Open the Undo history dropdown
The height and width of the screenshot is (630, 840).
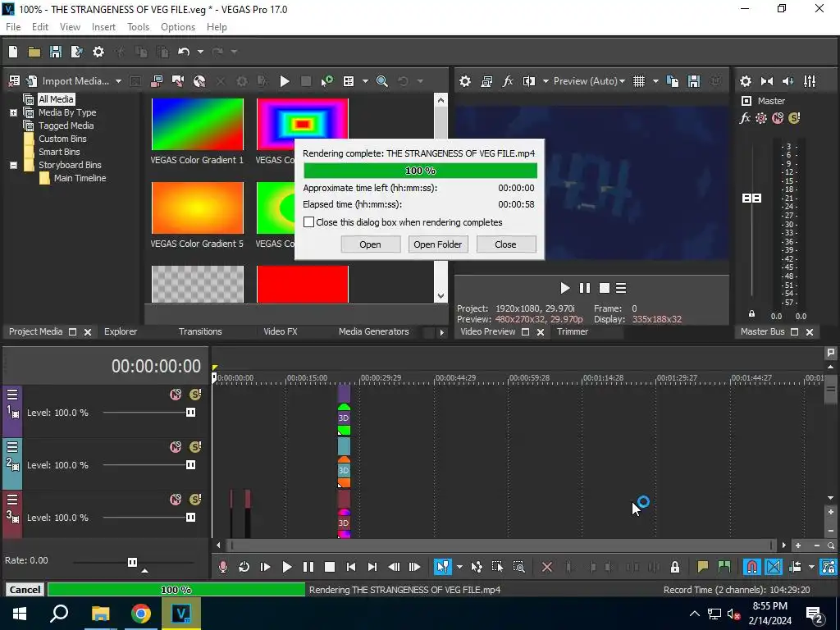pyautogui.click(x=200, y=52)
